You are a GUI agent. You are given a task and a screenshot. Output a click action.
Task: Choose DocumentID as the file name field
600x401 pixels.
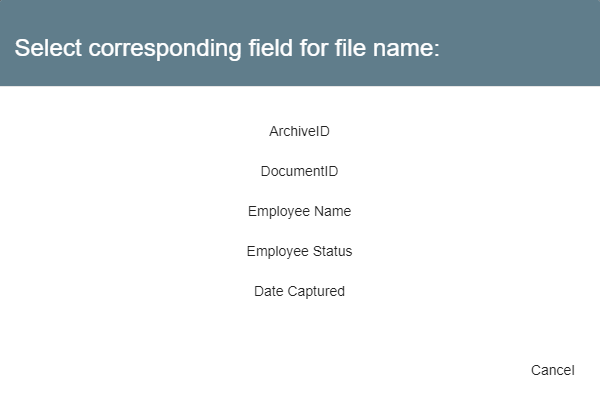[299, 171]
